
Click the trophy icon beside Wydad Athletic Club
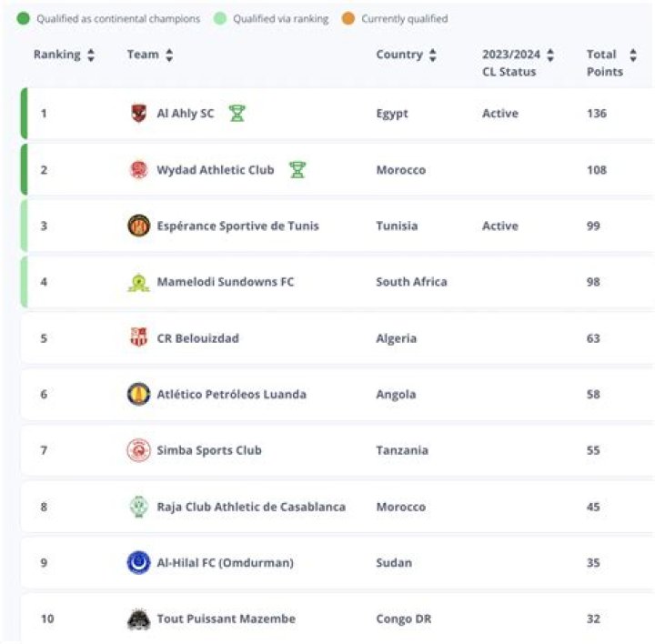coord(297,170)
